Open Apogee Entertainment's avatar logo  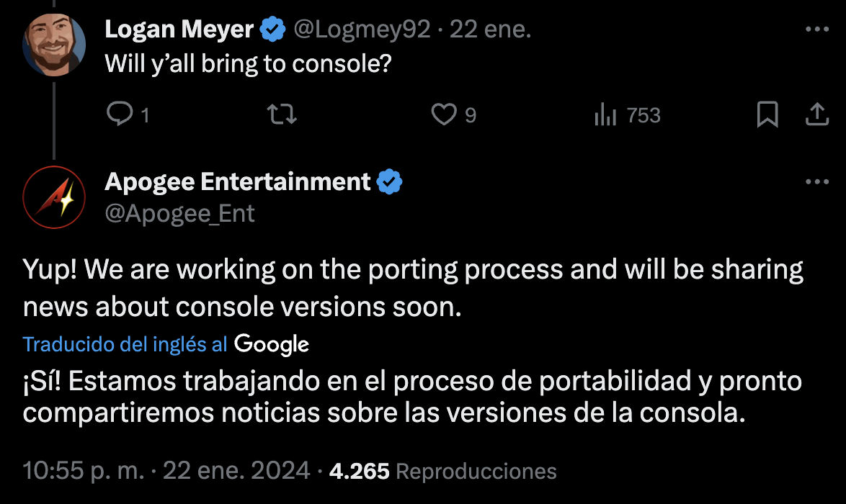point(54,197)
